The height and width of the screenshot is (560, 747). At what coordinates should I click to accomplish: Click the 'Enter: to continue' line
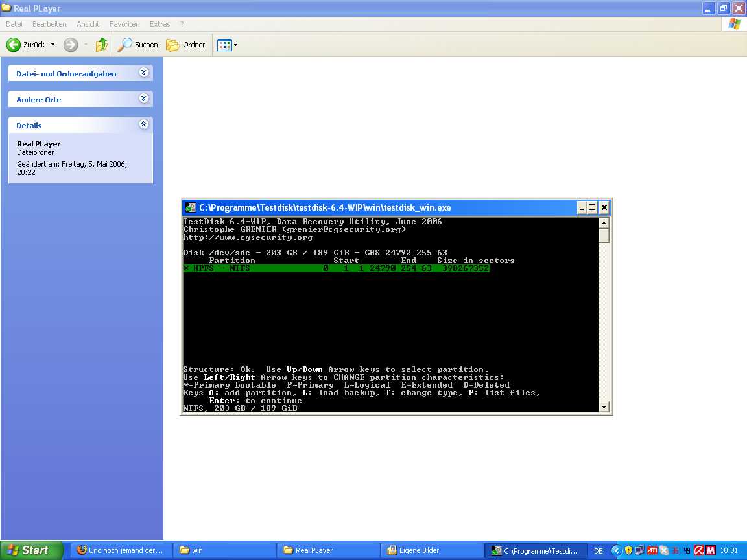point(255,401)
